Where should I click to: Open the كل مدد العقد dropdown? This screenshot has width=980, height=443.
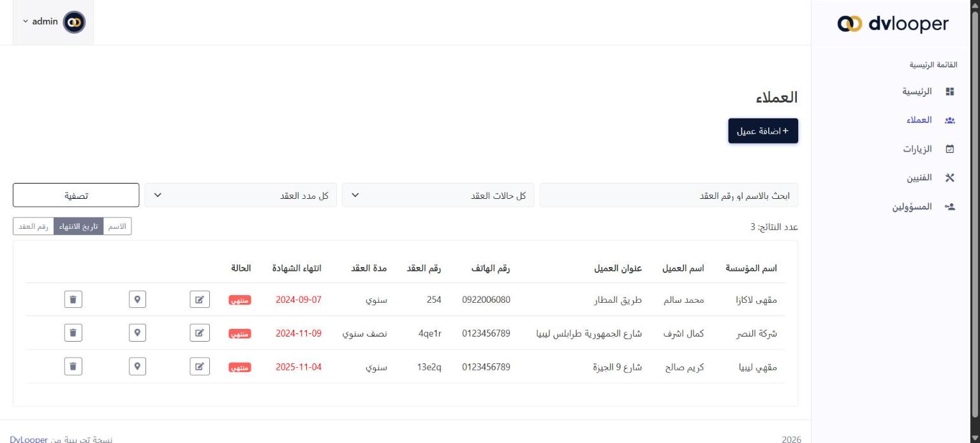[x=241, y=195]
